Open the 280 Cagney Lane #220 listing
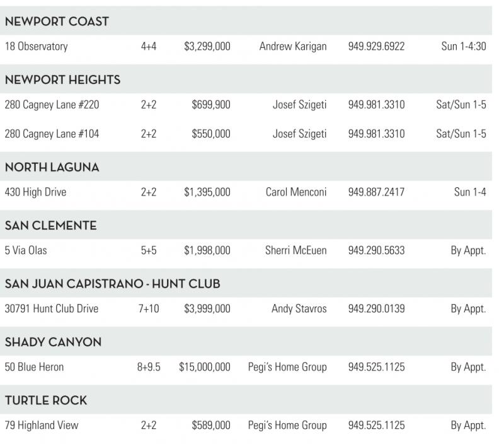The height and width of the screenshot is (444, 504). (52, 105)
